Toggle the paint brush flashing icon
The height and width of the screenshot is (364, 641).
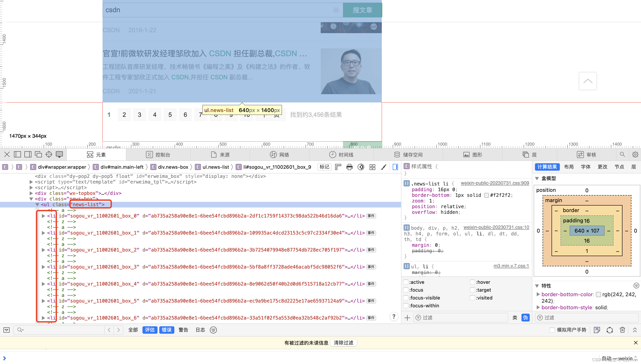tap(384, 167)
